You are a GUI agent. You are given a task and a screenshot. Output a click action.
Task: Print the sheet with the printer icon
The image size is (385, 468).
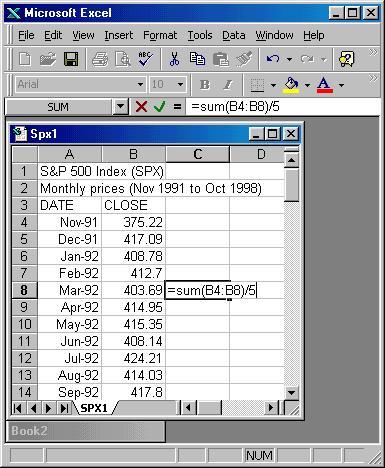100,60
